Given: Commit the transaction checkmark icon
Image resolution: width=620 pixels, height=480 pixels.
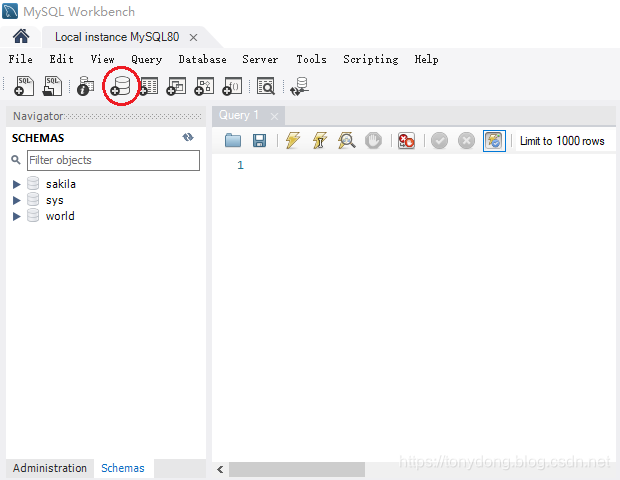Looking at the screenshot, I should pyautogui.click(x=439, y=140).
